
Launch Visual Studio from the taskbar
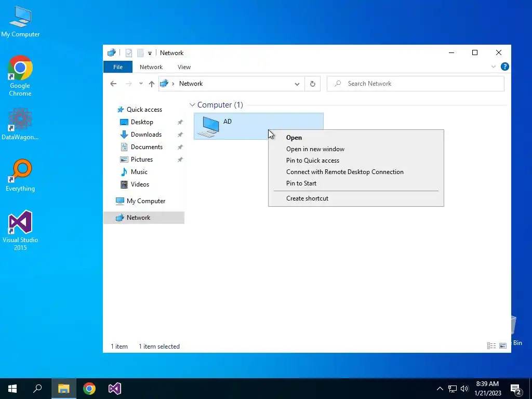115,389
